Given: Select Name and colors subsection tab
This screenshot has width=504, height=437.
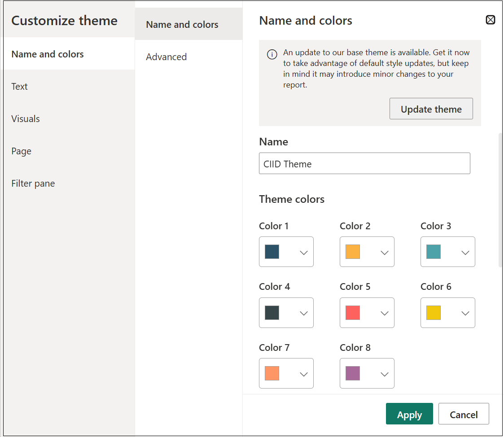Looking at the screenshot, I should [182, 25].
